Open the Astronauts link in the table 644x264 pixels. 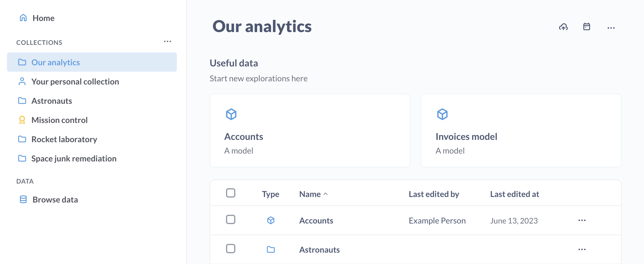(x=319, y=250)
